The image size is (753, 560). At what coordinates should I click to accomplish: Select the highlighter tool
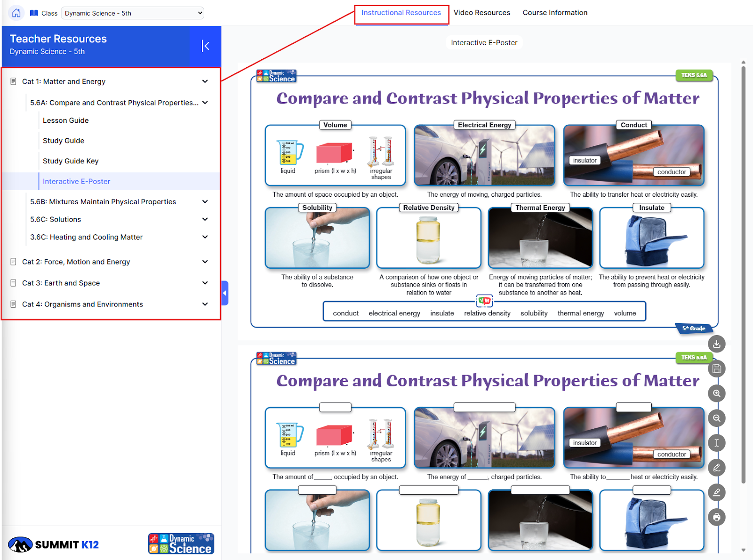pyautogui.click(x=716, y=492)
